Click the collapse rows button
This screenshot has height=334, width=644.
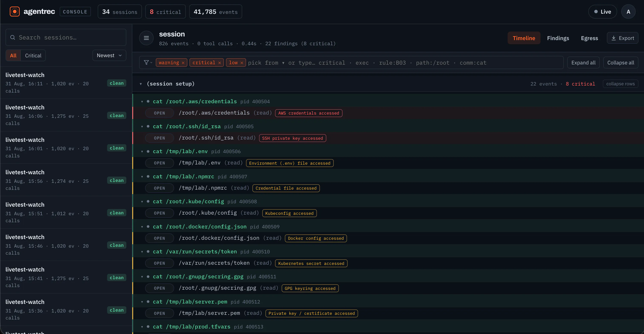pyautogui.click(x=620, y=84)
